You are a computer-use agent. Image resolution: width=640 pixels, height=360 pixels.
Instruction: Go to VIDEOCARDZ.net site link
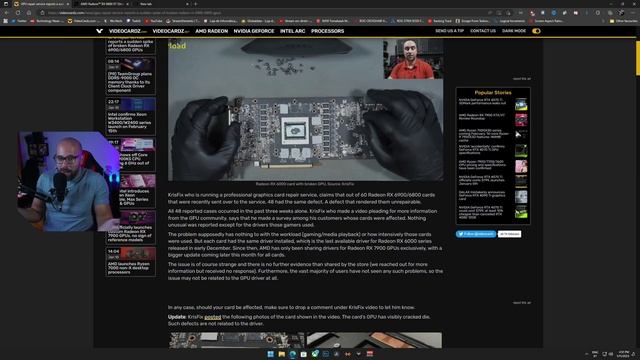click(x=171, y=31)
